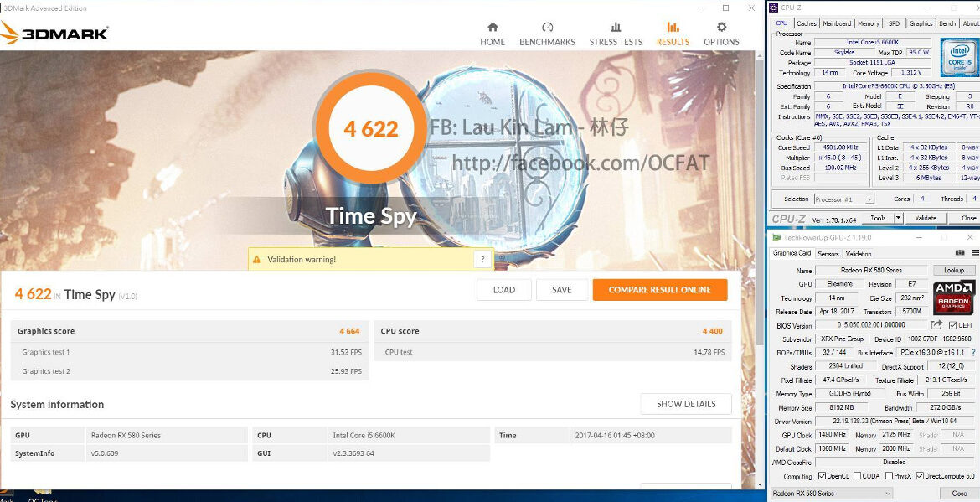Open the OPTIONS gear in 3DMark
The width and height of the screenshot is (980, 502).
[721, 34]
